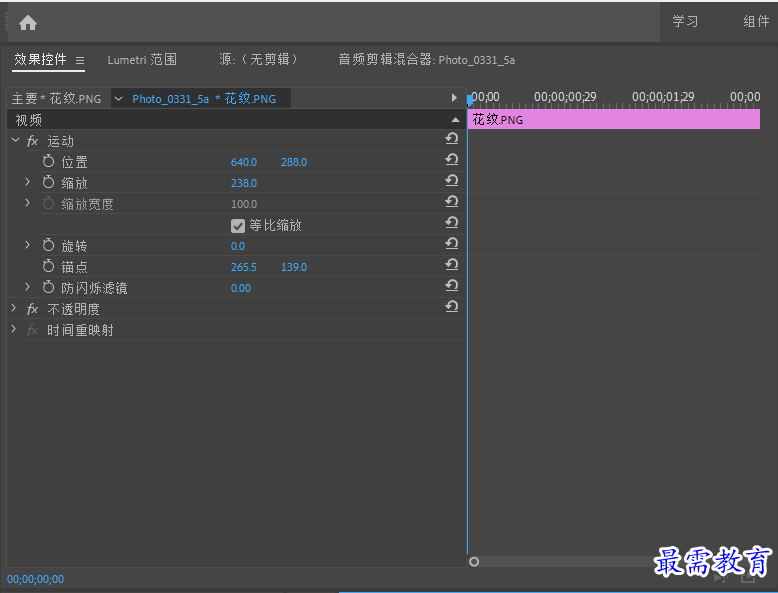Click the 位置 vertical value 288.0
Screen dimensions: 778x593
294,162
